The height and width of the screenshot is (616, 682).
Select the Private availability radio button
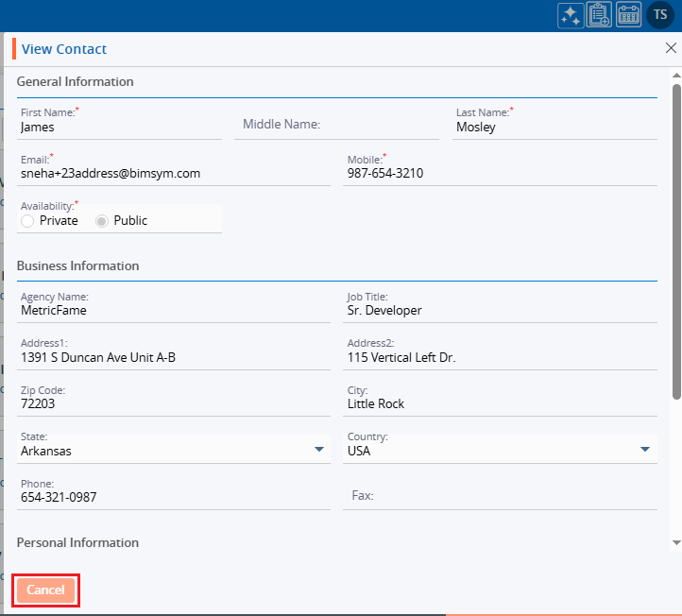click(x=27, y=221)
